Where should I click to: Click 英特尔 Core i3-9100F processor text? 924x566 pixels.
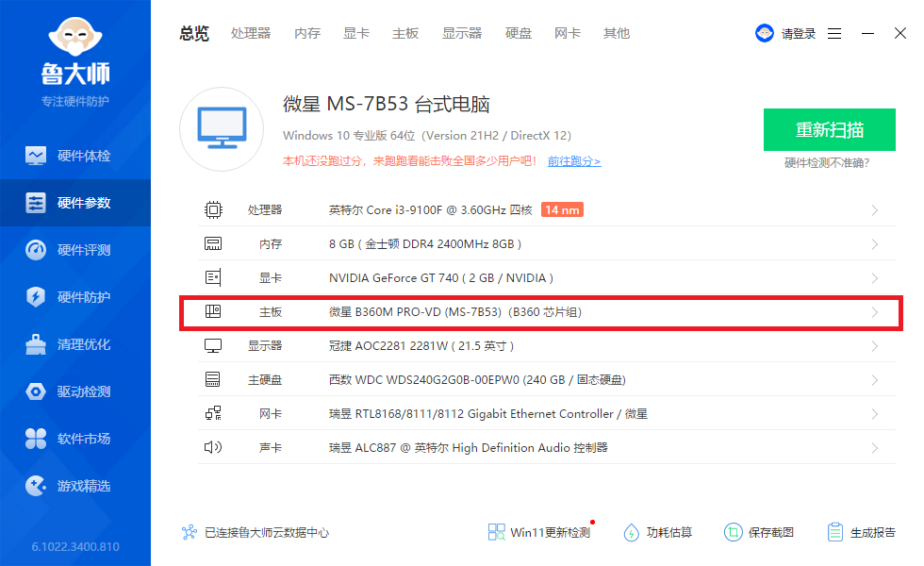click(x=430, y=209)
